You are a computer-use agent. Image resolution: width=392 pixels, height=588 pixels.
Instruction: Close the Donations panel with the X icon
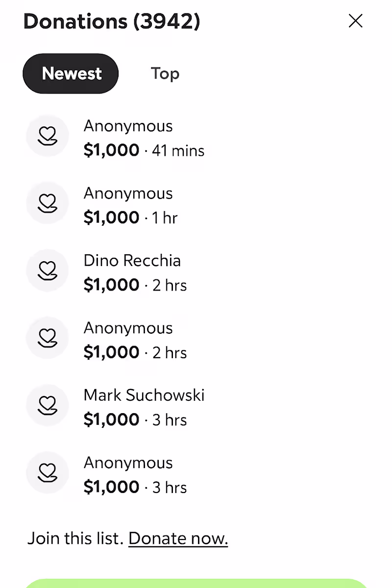(355, 21)
